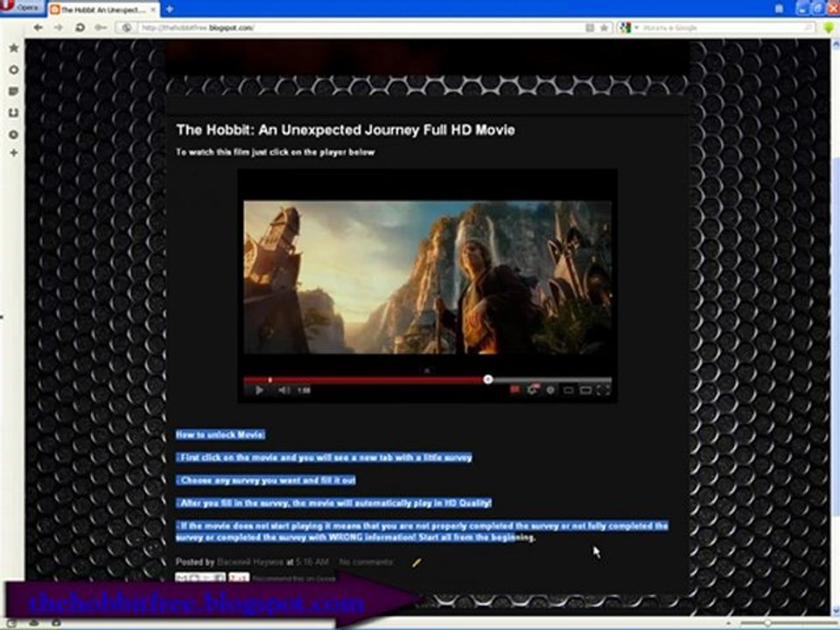This screenshot has height=630, width=840.
Task: Click 'How to unlock Movie' text
Action: pos(220,435)
